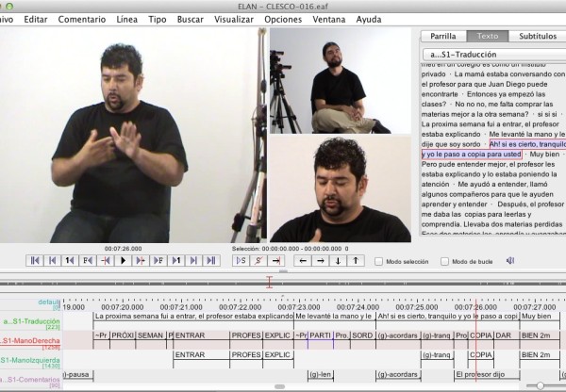This screenshot has height=392, width=566.
Task: Move to the tier above (up arrow)
Action: click(355, 260)
